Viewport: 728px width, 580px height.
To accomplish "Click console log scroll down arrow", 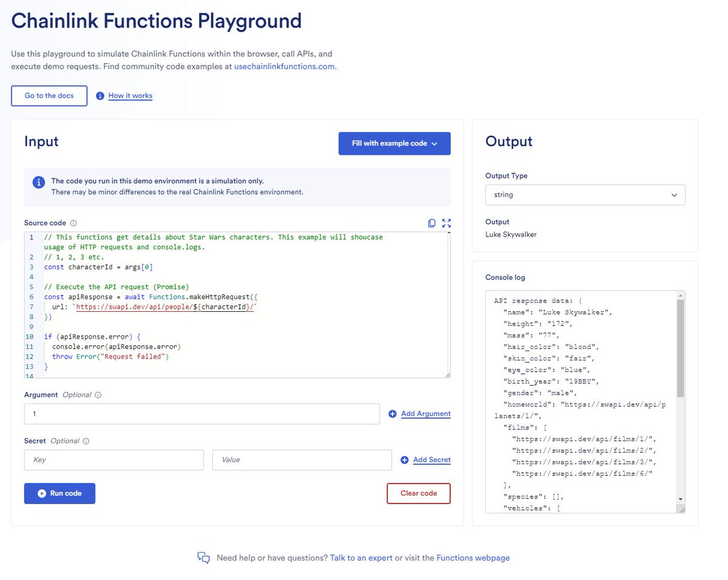I will (x=681, y=499).
